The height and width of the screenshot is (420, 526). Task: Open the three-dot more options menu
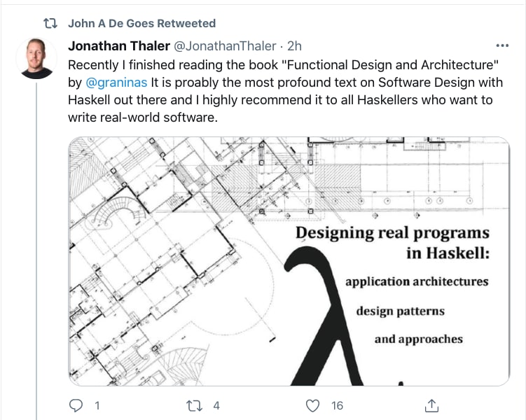(x=502, y=45)
